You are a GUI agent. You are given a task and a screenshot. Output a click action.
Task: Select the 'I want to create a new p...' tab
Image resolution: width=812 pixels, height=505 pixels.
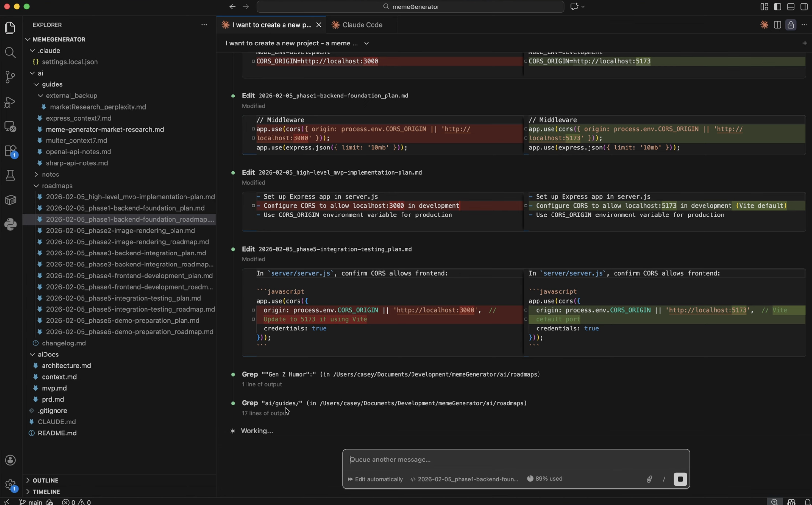(x=271, y=25)
